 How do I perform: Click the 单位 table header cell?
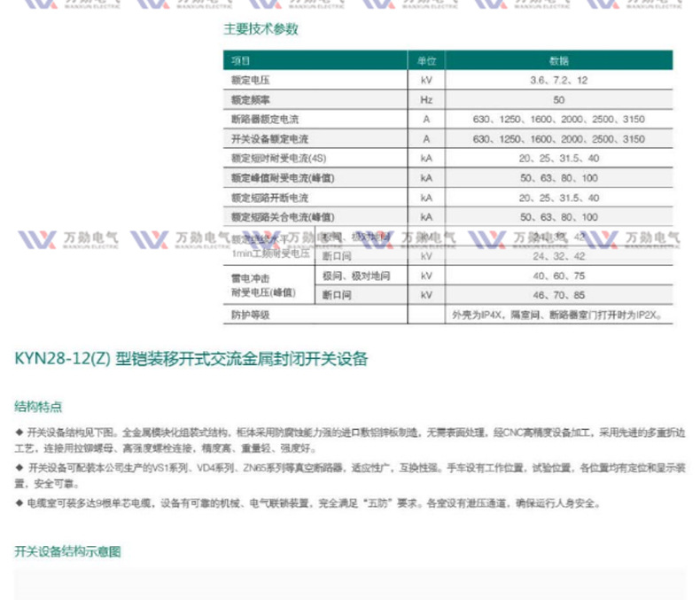pyautogui.click(x=426, y=61)
